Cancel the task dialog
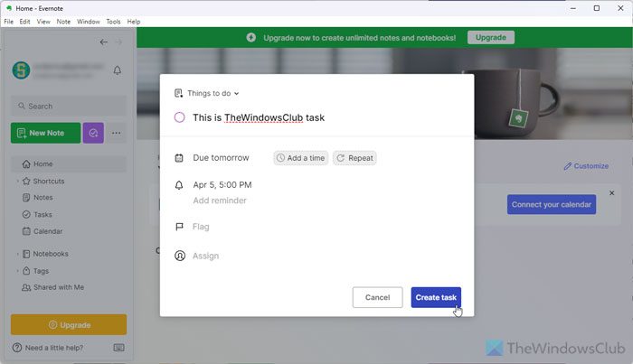 tap(377, 297)
